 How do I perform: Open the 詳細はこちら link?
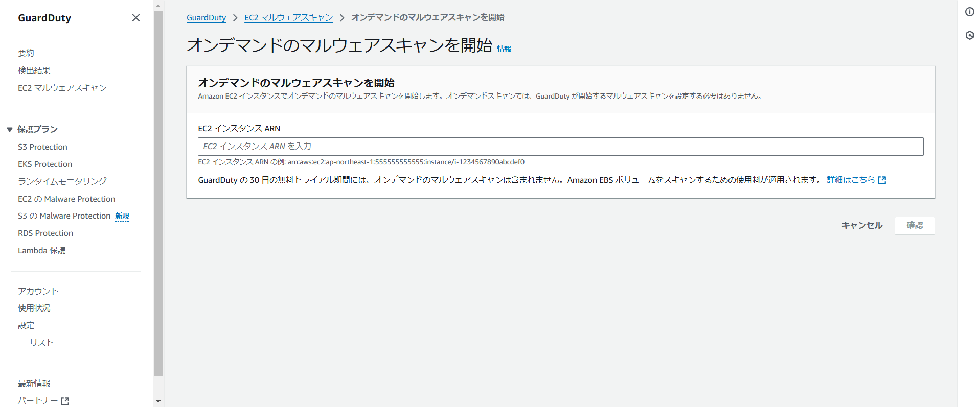click(x=851, y=180)
